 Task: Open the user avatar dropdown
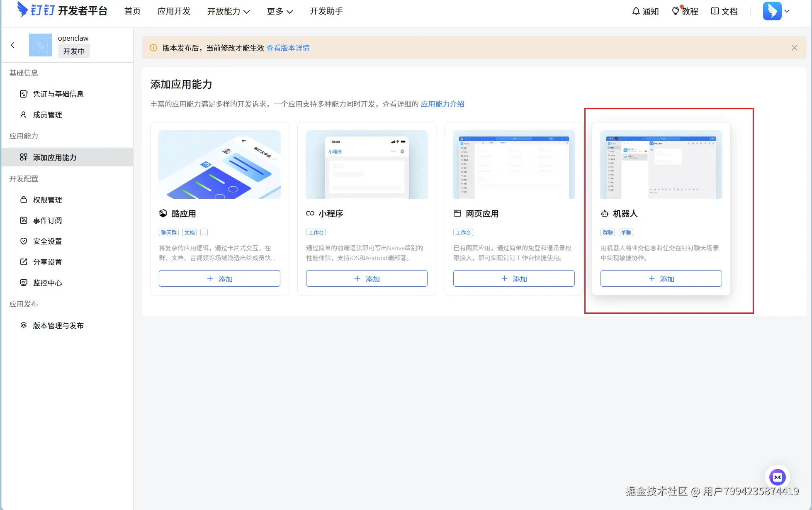776,11
